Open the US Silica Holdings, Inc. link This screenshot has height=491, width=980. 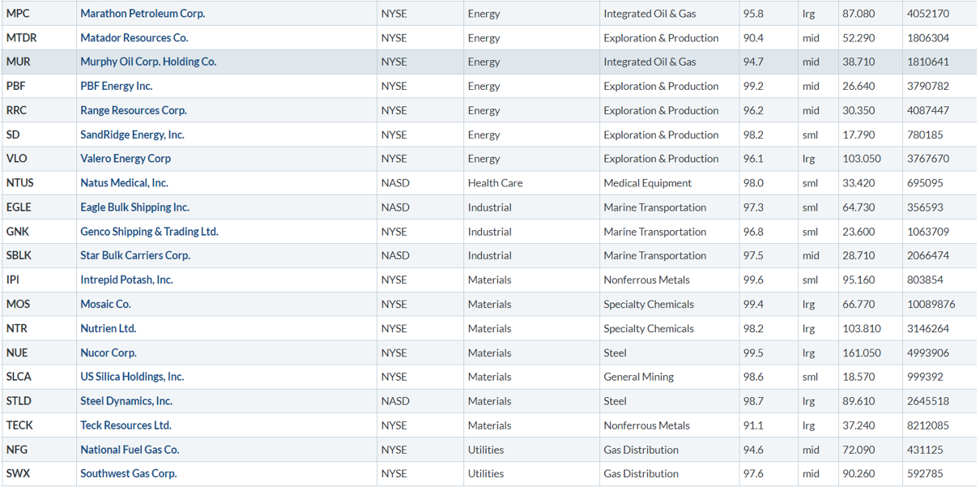pyautogui.click(x=132, y=377)
